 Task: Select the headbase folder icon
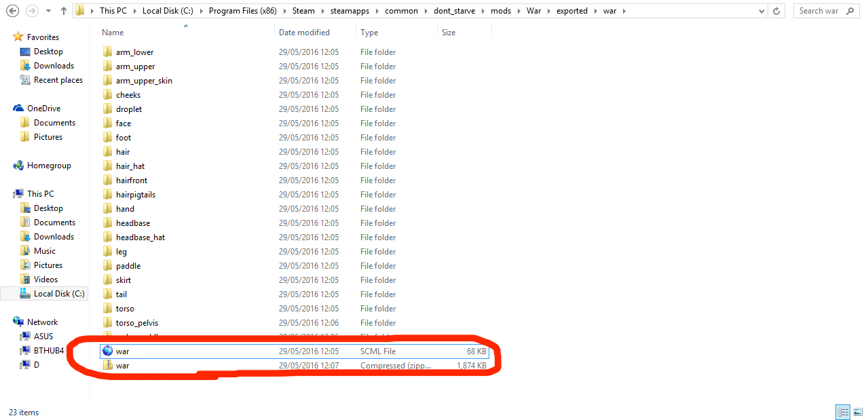(x=107, y=223)
